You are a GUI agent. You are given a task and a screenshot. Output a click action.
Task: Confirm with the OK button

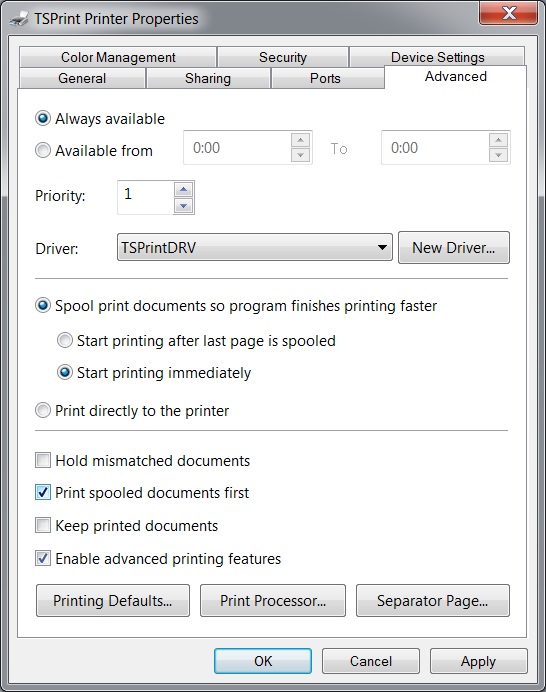pyautogui.click(x=263, y=661)
